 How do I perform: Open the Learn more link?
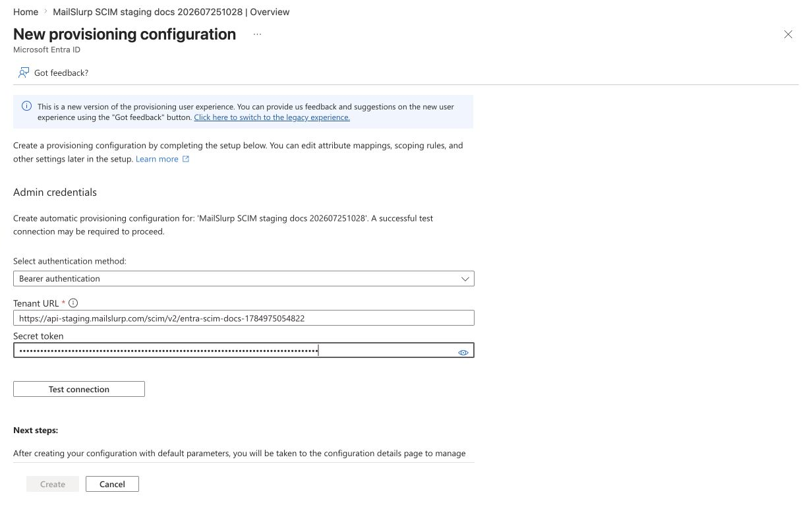[x=157, y=159]
